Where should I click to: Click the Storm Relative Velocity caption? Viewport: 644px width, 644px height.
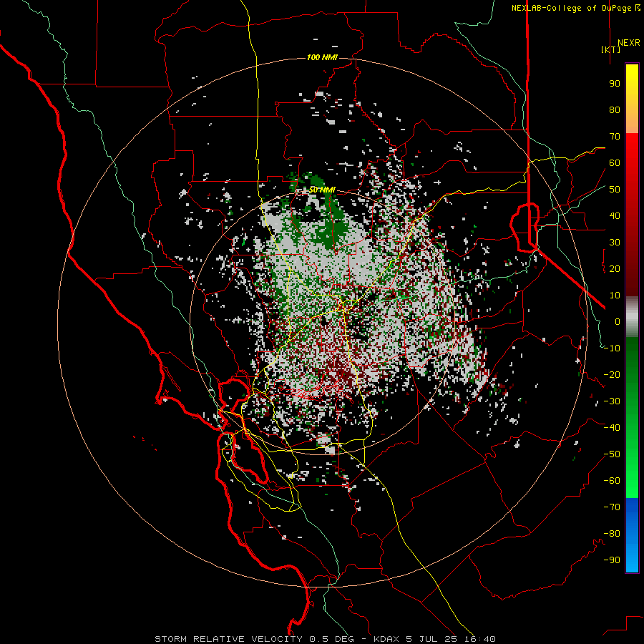pos(325,639)
